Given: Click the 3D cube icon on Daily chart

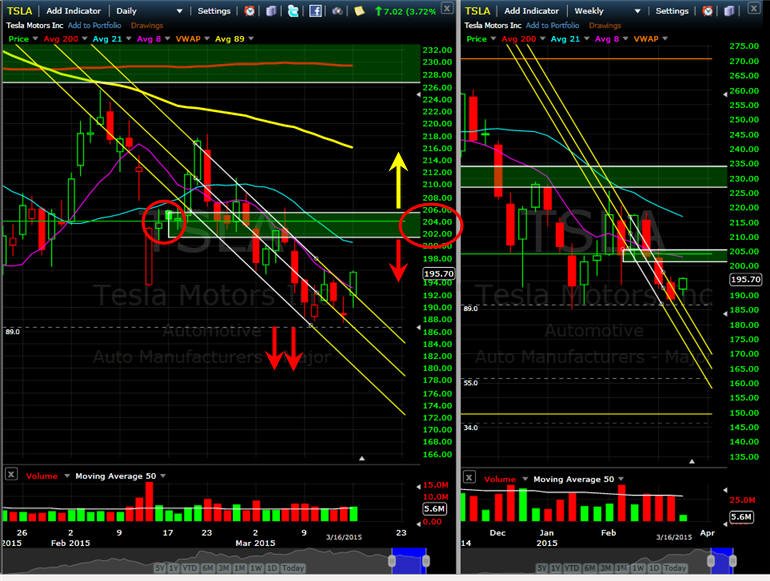Looking at the screenshot, I should [271, 10].
